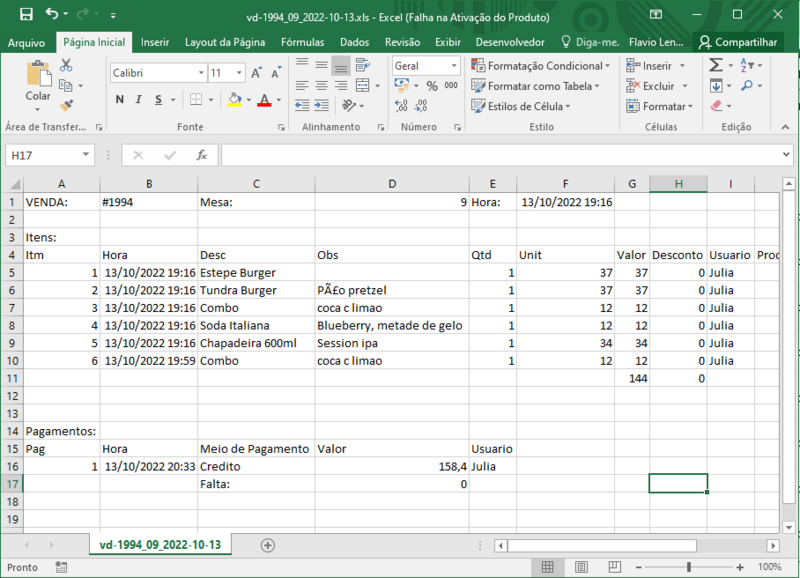Open the Formatação Condicional dropdown

(x=540, y=66)
